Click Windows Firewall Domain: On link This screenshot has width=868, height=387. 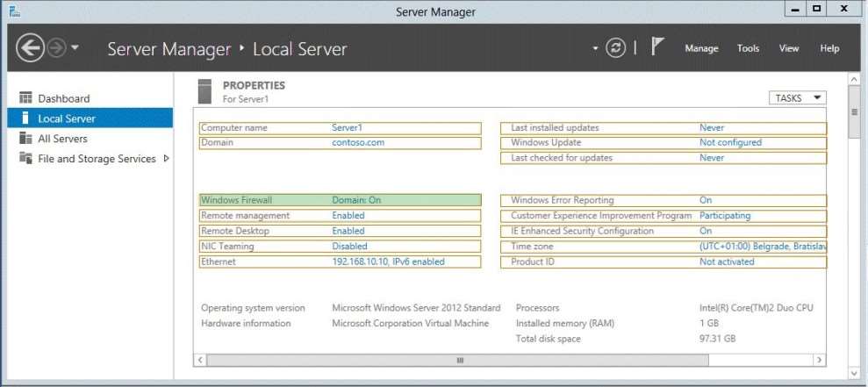pyautogui.click(x=356, y=200)
